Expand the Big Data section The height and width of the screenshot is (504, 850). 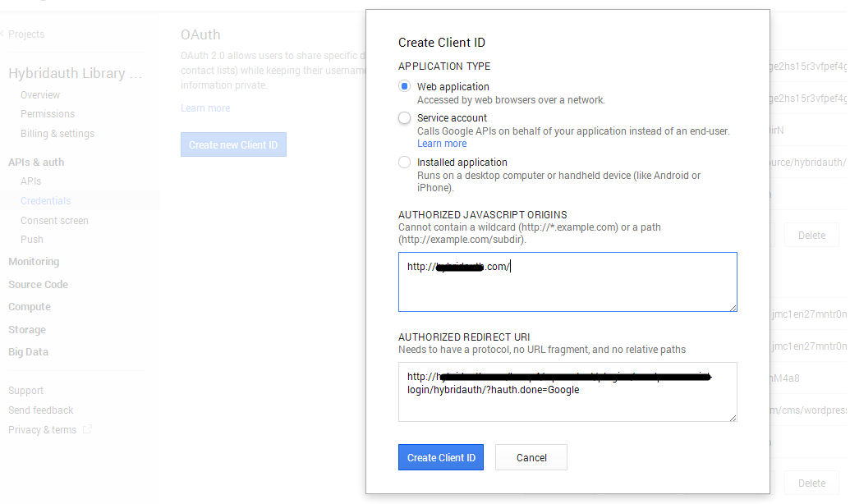pyautogui.click(x=28, y=351)
